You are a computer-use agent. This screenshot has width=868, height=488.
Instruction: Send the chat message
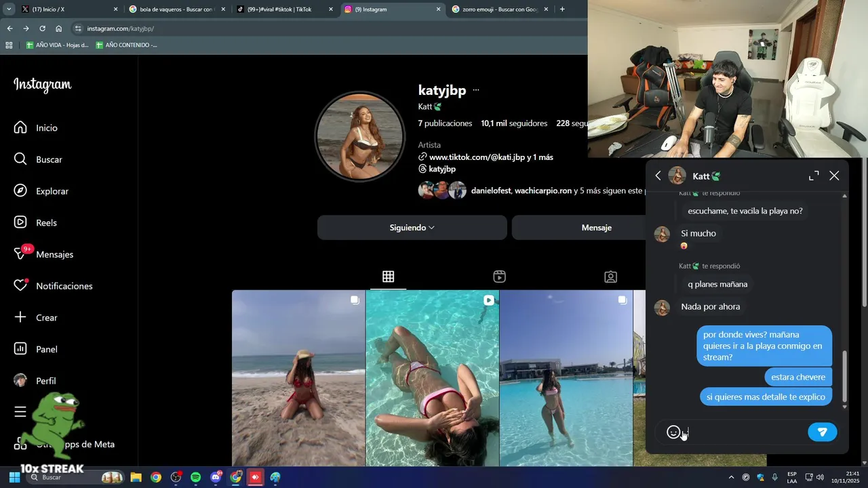[x=823, y=432]
